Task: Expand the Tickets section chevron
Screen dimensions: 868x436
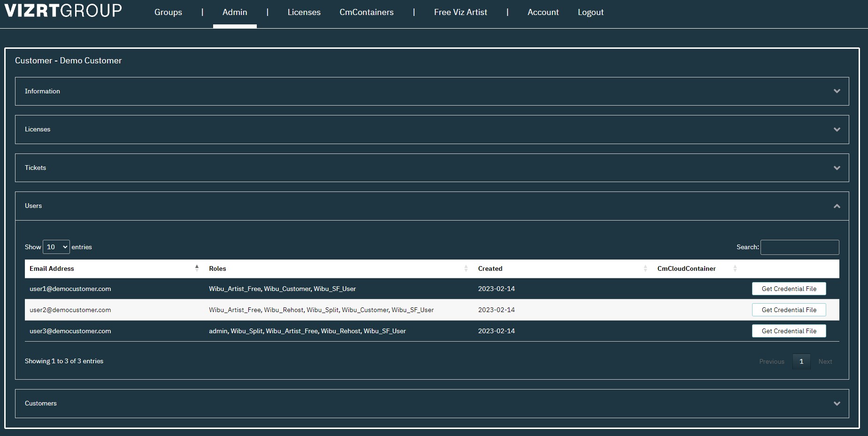Action: [837, 168]
